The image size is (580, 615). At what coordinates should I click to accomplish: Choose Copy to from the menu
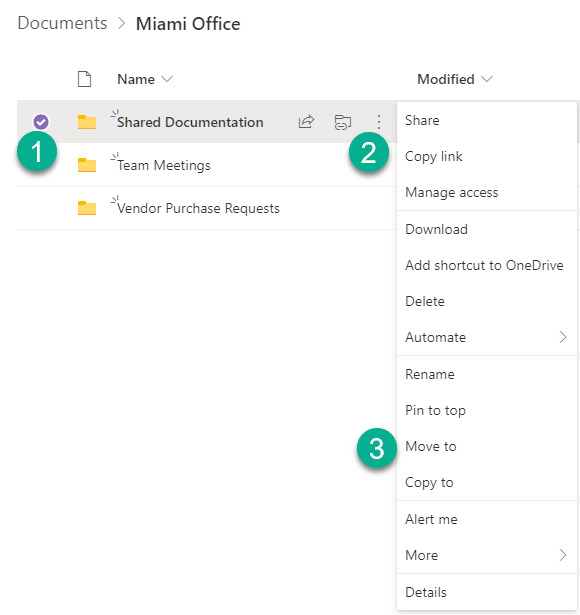487,483
